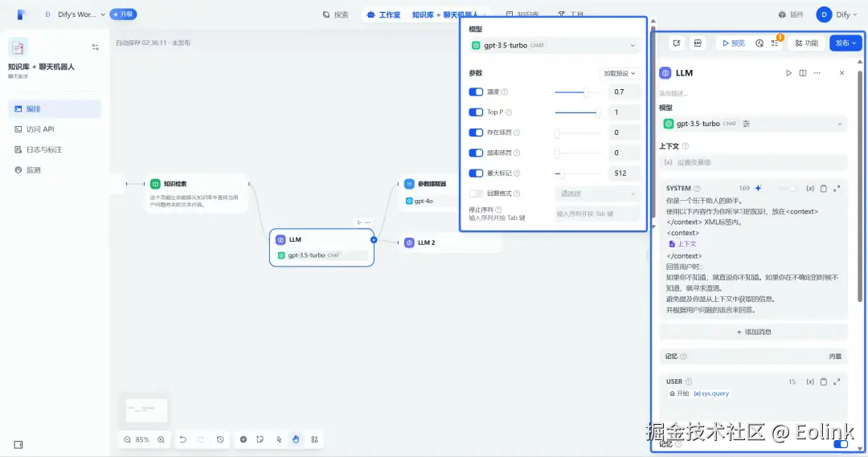The width and height of the screenshot is (868, 457).
Task: Expand the USER message editor
Action: pyautogui.click(x=837, y=382)
